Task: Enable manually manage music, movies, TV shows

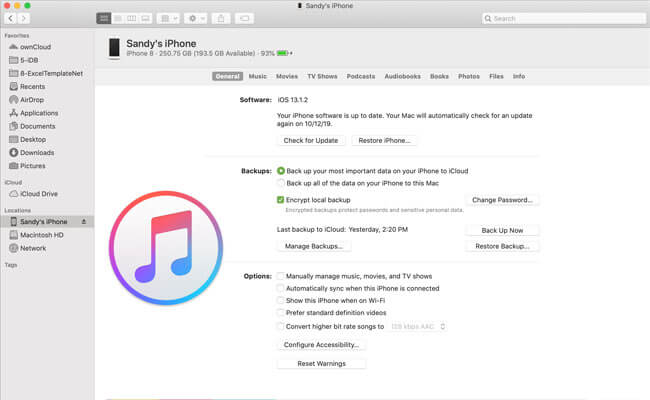Action: tap(281, 276)
